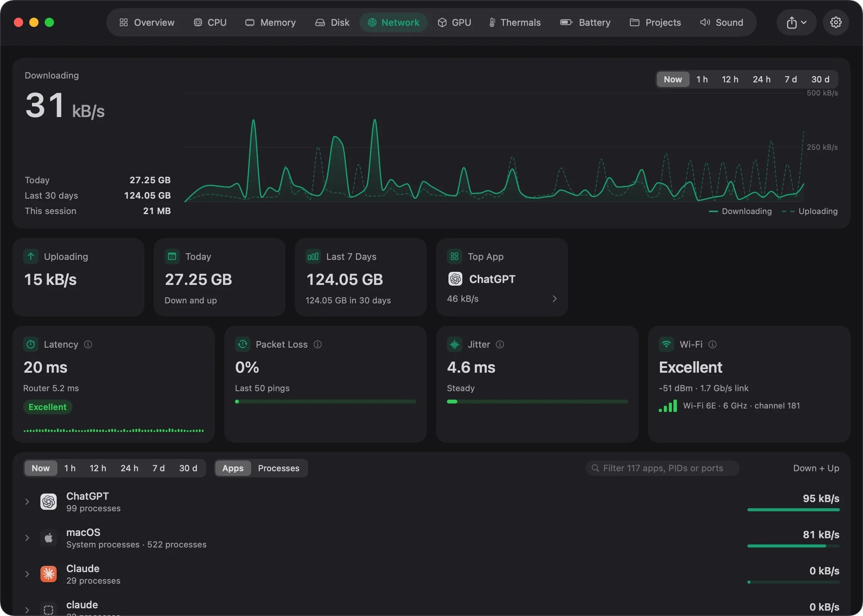
Task: Open the settings gear icon
Action: pos(836,22)
